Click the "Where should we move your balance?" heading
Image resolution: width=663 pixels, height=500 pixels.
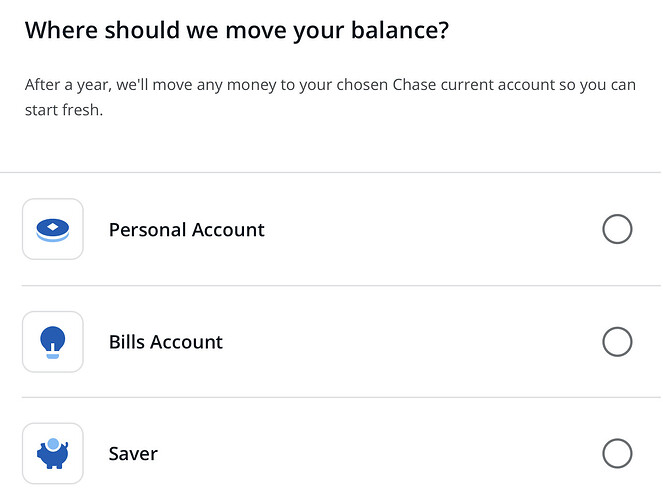pos(237,30)
